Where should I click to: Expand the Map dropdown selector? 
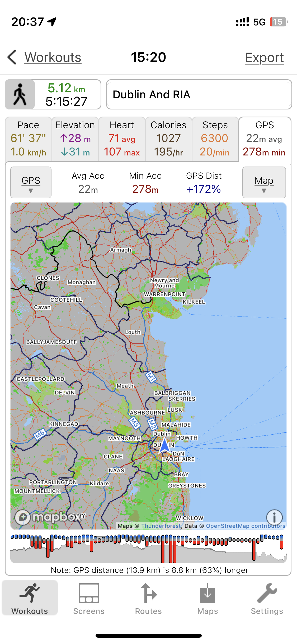pos(264,182)
